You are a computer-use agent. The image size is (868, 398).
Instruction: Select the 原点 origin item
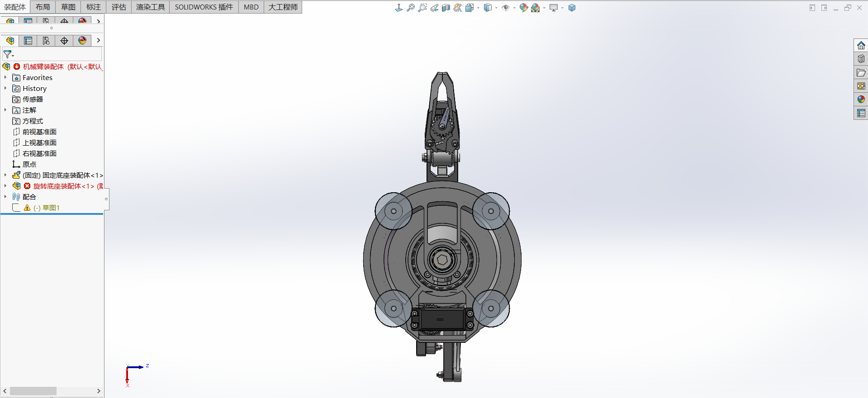[x=29, y=164]
